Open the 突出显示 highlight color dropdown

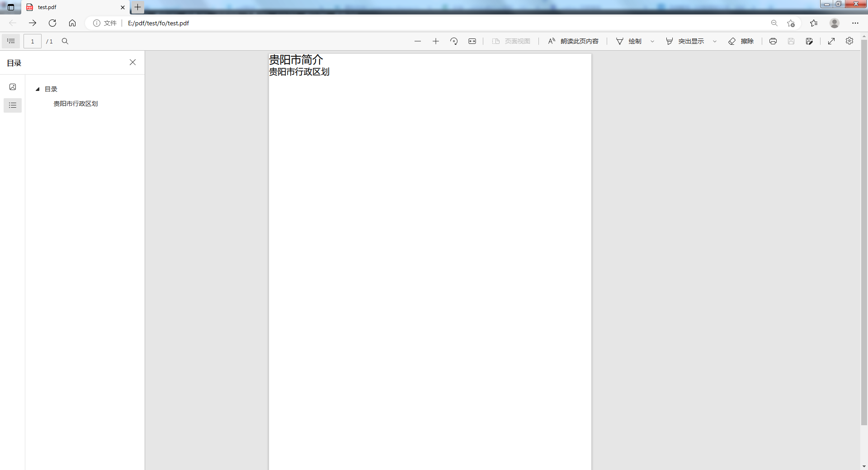(714, 41)
